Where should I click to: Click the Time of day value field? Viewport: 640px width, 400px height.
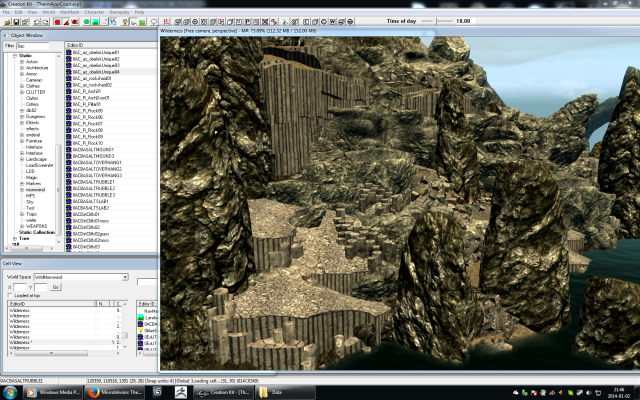click(x=465, y=21)
